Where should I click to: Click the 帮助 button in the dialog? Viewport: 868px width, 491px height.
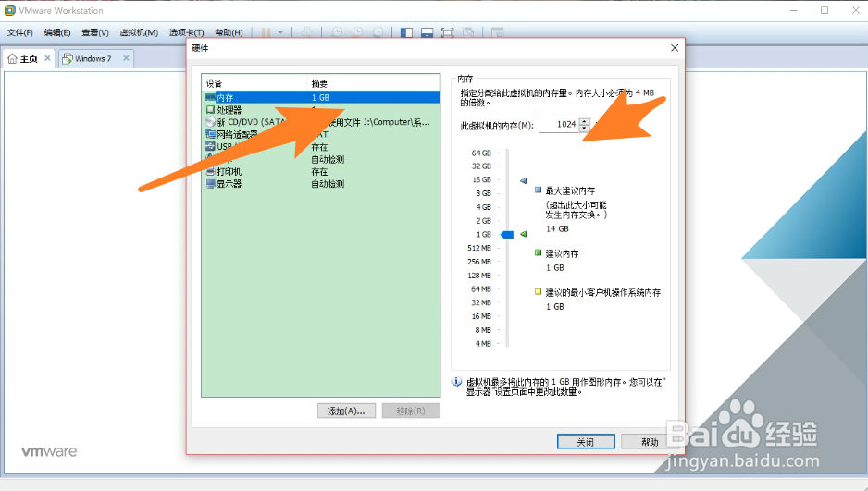coord(650,441)
